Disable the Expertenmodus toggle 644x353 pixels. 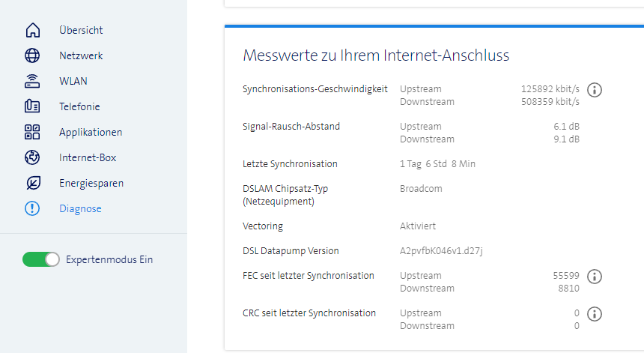coord(41,259)
